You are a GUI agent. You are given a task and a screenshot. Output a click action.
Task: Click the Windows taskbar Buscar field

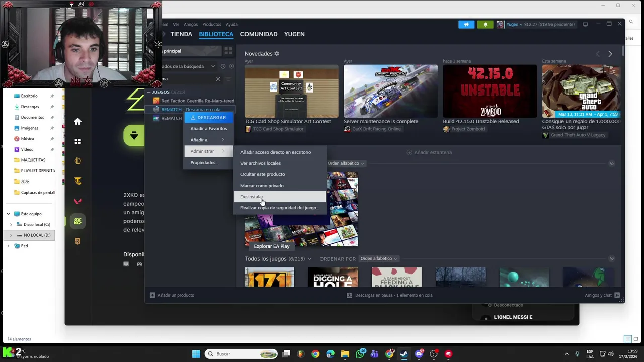pos(242,354)
